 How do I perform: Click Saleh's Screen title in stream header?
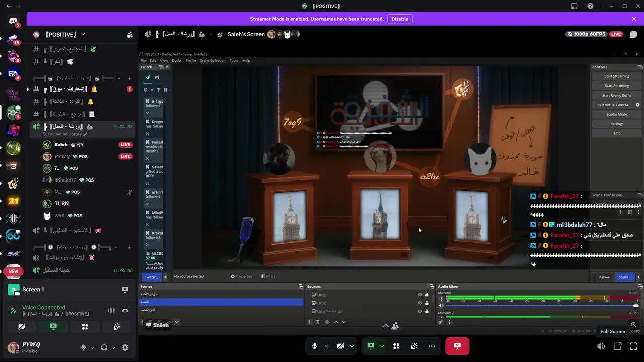tap(246, 34)
